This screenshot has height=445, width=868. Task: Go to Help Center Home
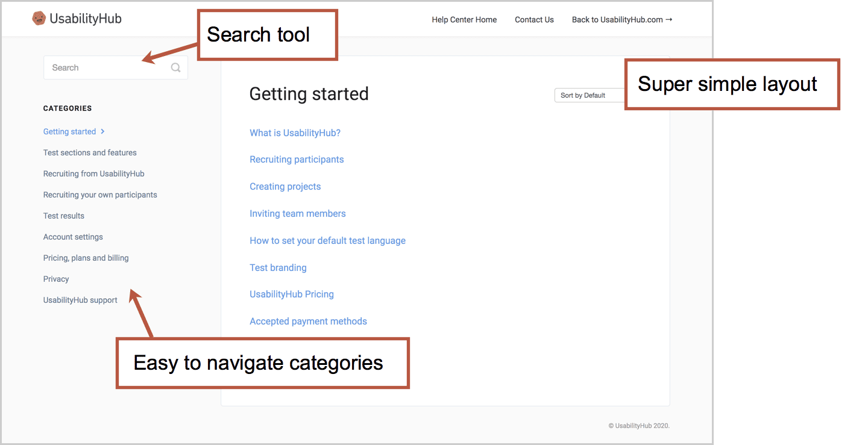click(x=464, y=19)
